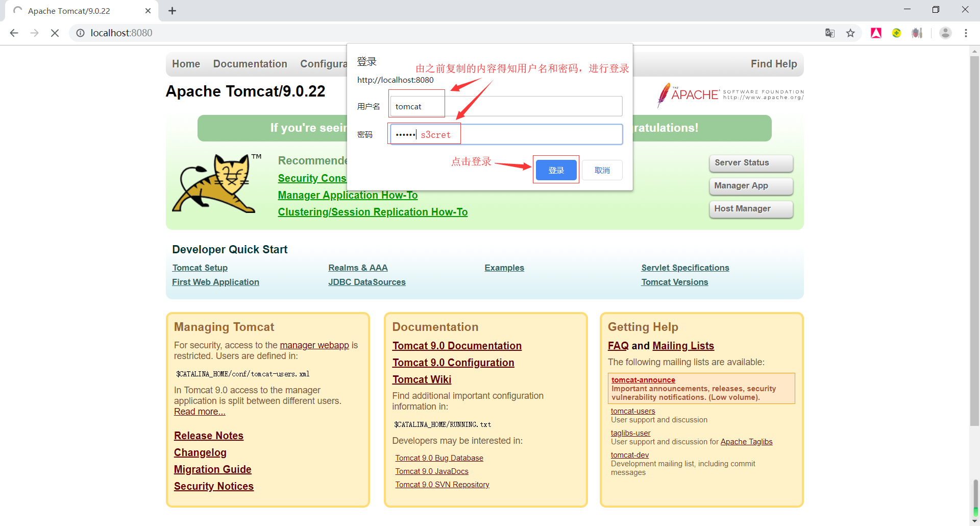This screenshot has width=980, height=526.
Task: Select the Apache Tomcat/9.0.22 browser tab
Action: pos(82,11)
